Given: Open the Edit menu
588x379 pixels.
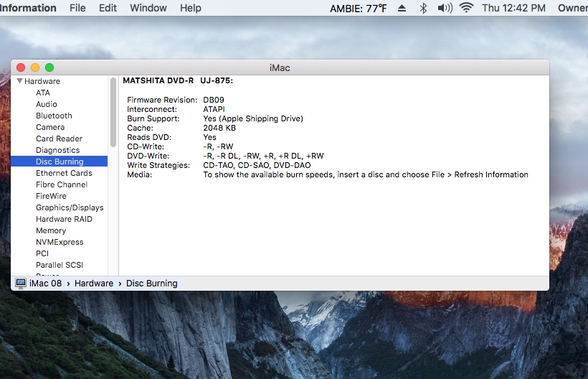Looking at the screenshot, I should pyautogui.click(x=108, y=8).
